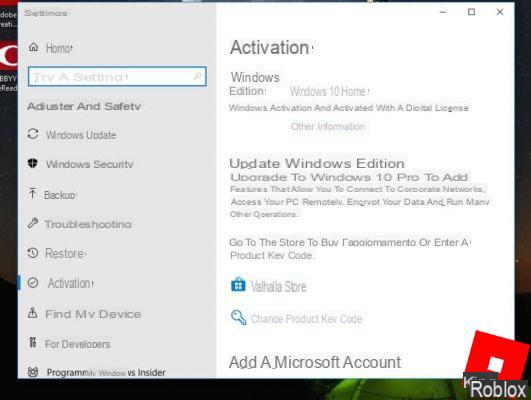Click the Troubleshooting wrench icon
The width and height of the screenshot is (531, 400).
tap(33, 223)
